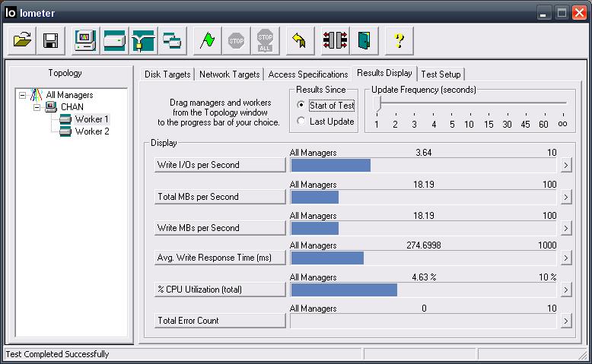Click the Update Frequency slider thumb
Image resolution: width=592 pixels, height=364 pixels.
coord(377,103)
